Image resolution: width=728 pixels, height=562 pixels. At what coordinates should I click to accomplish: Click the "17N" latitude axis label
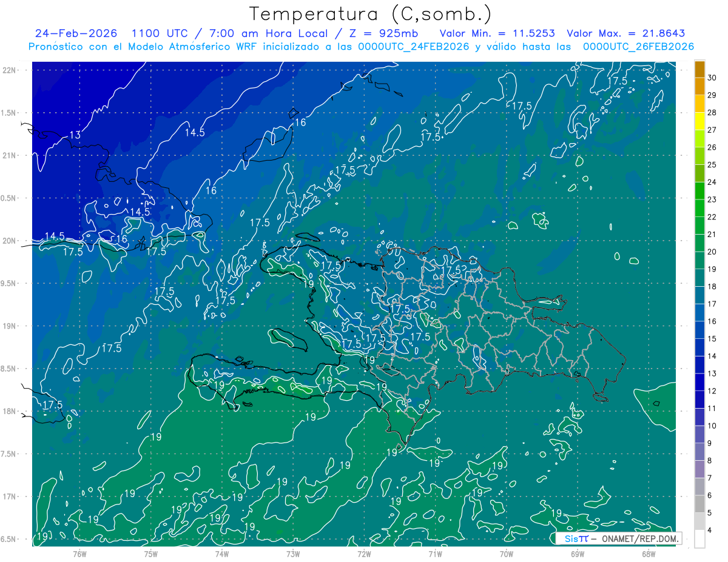(x=9, y=497)
